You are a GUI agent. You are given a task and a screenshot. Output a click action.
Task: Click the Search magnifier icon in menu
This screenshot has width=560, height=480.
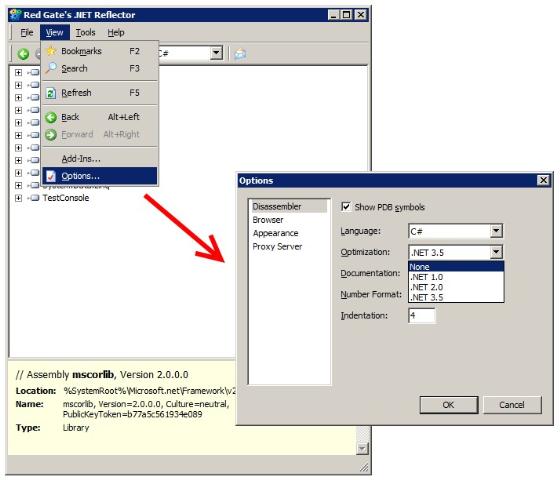coord(51,68)
